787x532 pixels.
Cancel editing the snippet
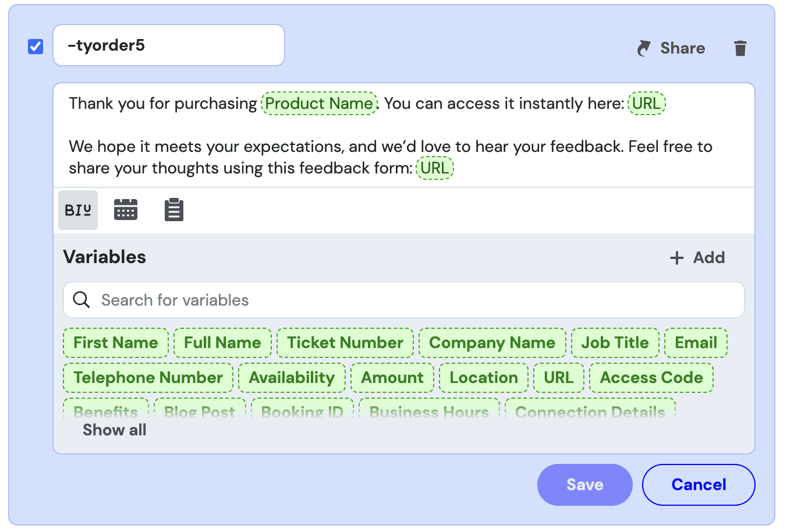(699, 485)
